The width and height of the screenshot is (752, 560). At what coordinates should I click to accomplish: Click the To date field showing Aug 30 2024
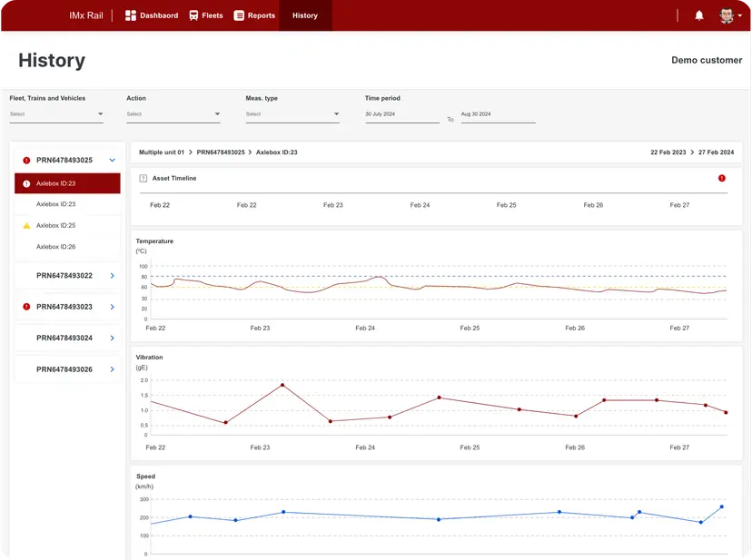[x=498, y=113]
